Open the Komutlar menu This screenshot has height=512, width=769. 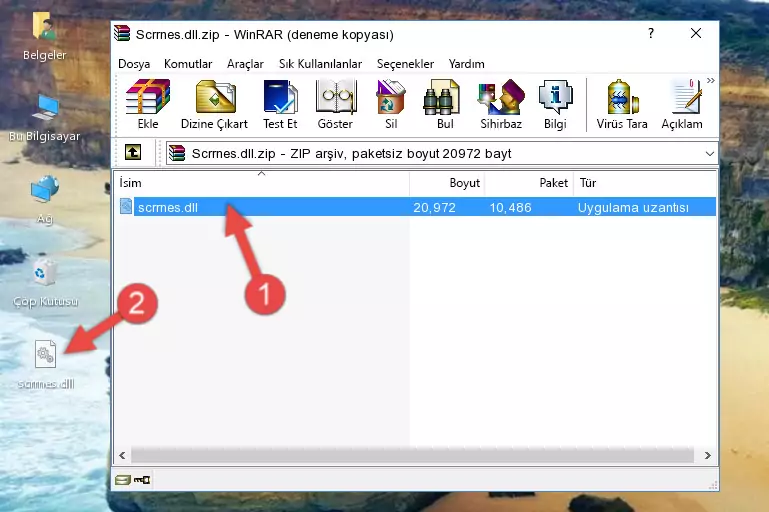pos(188,64)
